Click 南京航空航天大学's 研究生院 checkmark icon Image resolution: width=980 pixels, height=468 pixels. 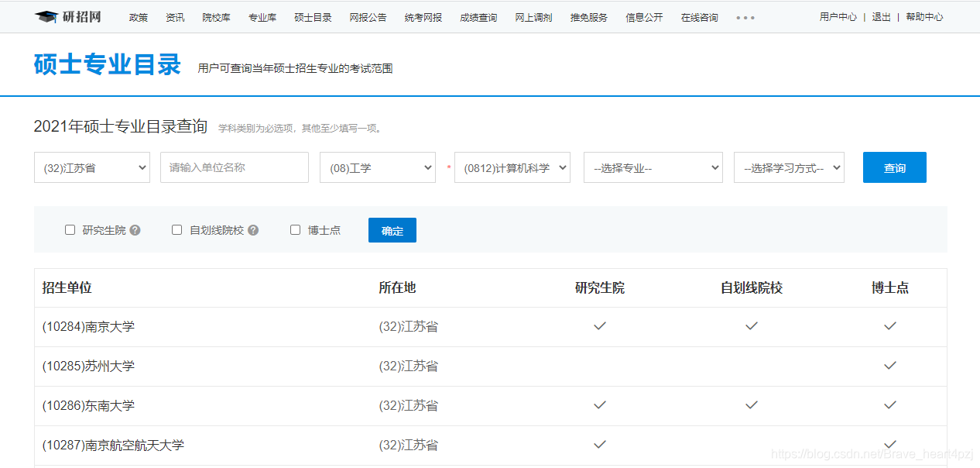[x=600, y=444]
